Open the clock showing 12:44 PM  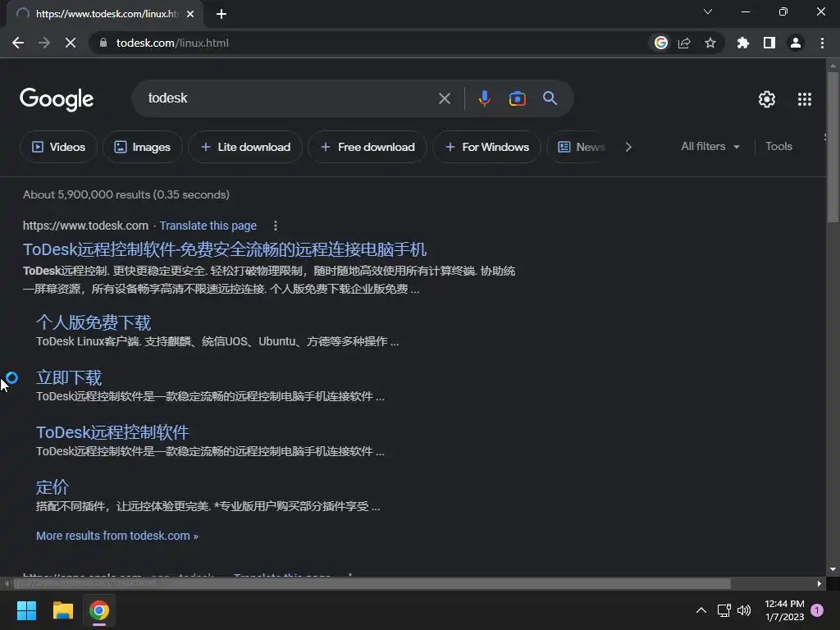[x=784, y=610]
